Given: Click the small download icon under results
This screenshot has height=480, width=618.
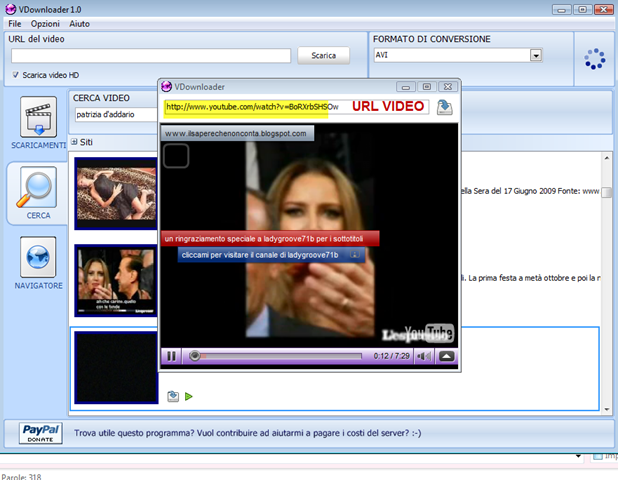Looking at the screenshot, I should (173, 396).
